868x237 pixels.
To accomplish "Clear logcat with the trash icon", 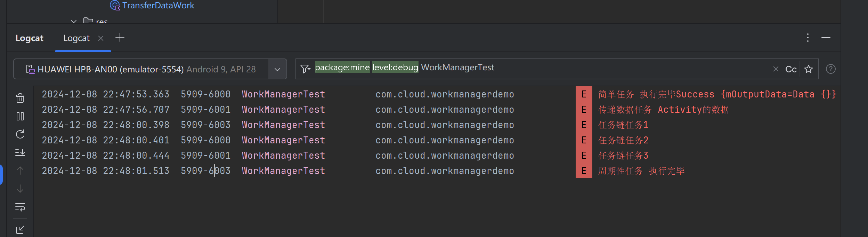I will click(x=20, y=98).
